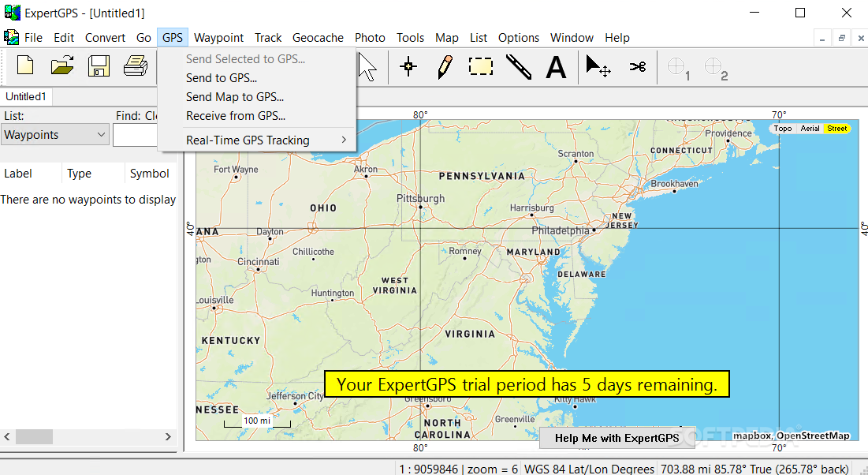Close the open GPS menu
This screenshot has width=868, height=475.
point(173,38)
